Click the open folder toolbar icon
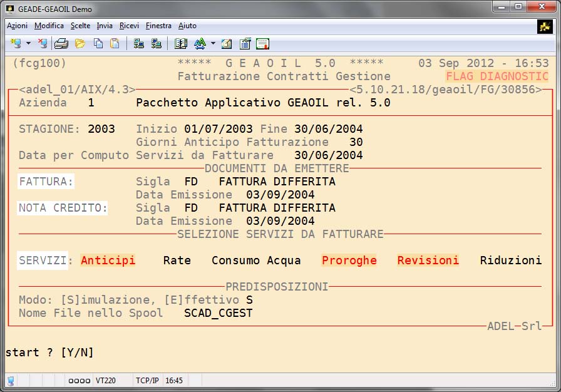This screenshot has width=561, height=392. (x=80, y=43)
